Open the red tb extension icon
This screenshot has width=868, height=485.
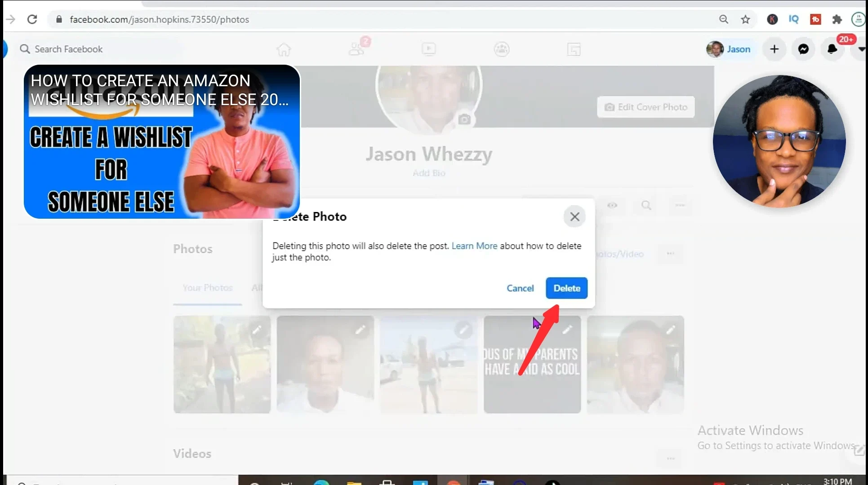pyautogui.click(x=815, y=19)
